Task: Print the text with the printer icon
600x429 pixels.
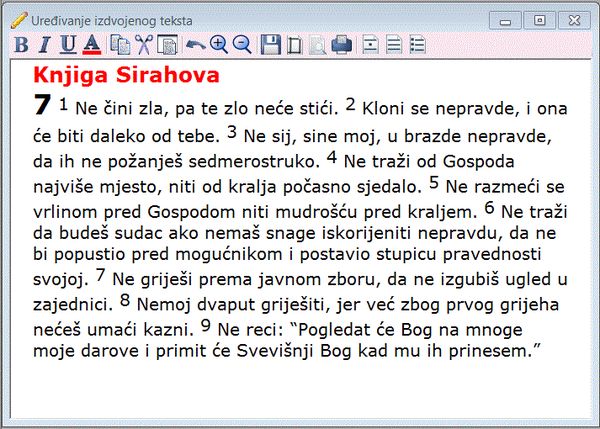Action: pyautogui.click(x=342, y=44)
